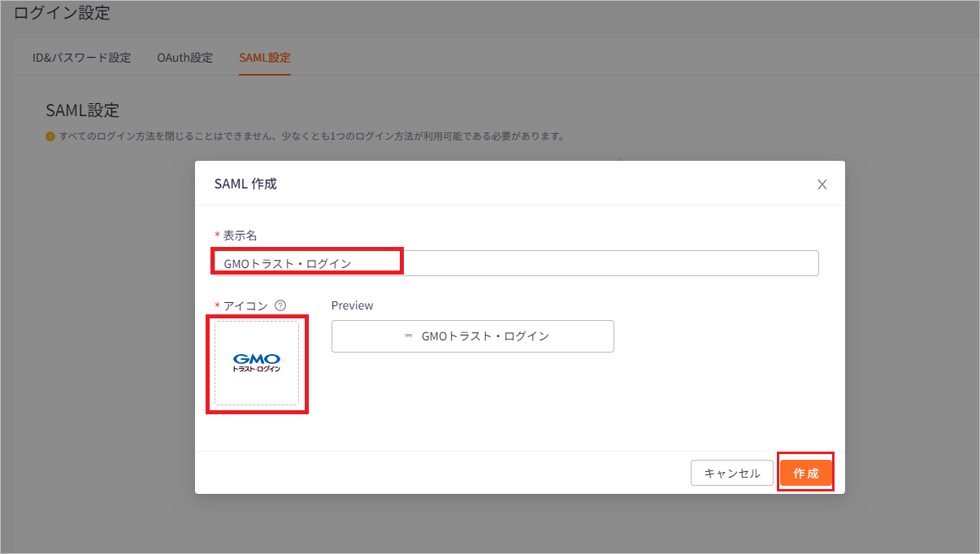Click the Preview label text
980x554 pixels.
click(353, 305)
